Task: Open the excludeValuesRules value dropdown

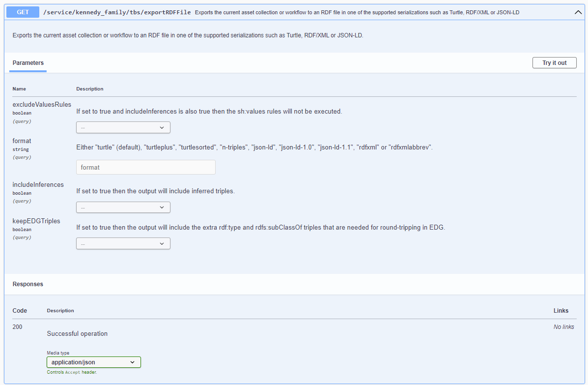Action: tap(123, 127)
